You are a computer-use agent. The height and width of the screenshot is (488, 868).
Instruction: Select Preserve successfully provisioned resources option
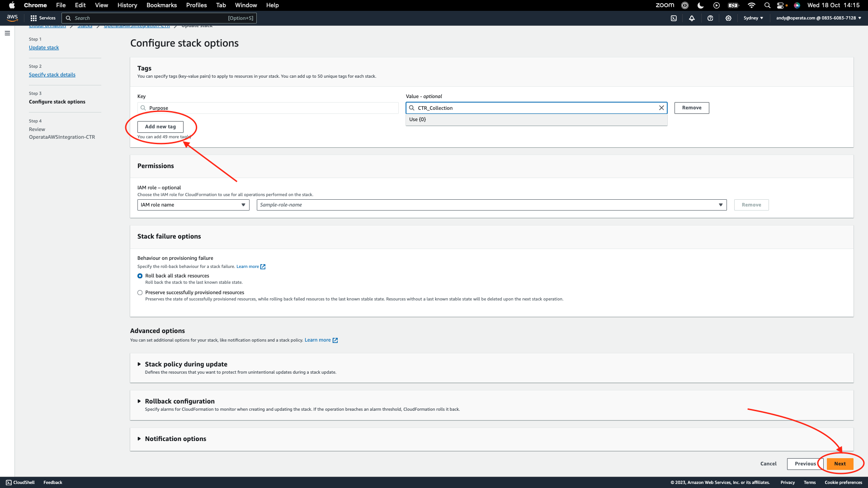click(140, 293)
